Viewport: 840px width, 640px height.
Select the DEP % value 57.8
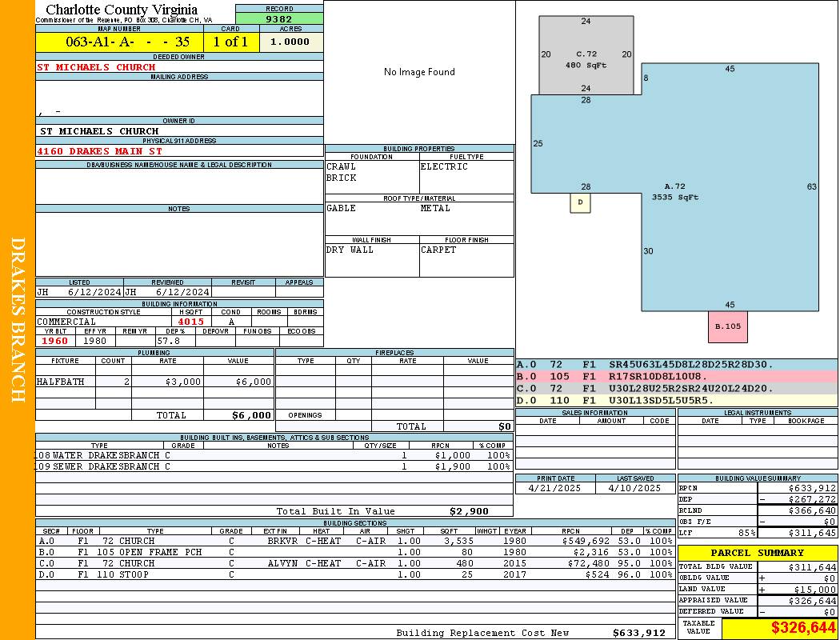(168, 341)
